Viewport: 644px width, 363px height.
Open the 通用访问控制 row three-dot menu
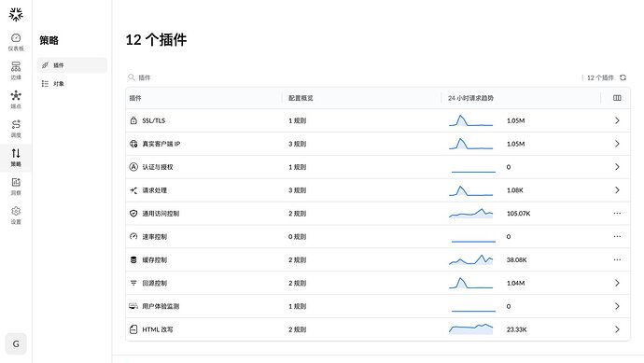tap(617, 214)
